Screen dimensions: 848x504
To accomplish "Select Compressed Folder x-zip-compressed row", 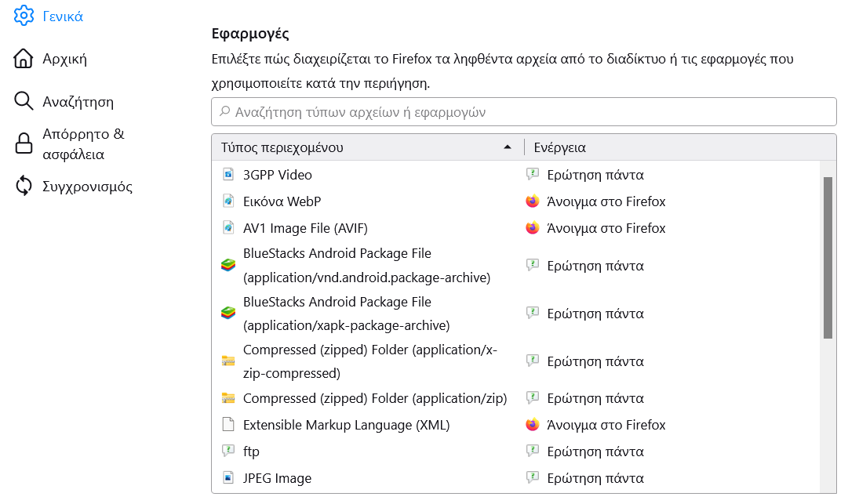I will point(516,361).
